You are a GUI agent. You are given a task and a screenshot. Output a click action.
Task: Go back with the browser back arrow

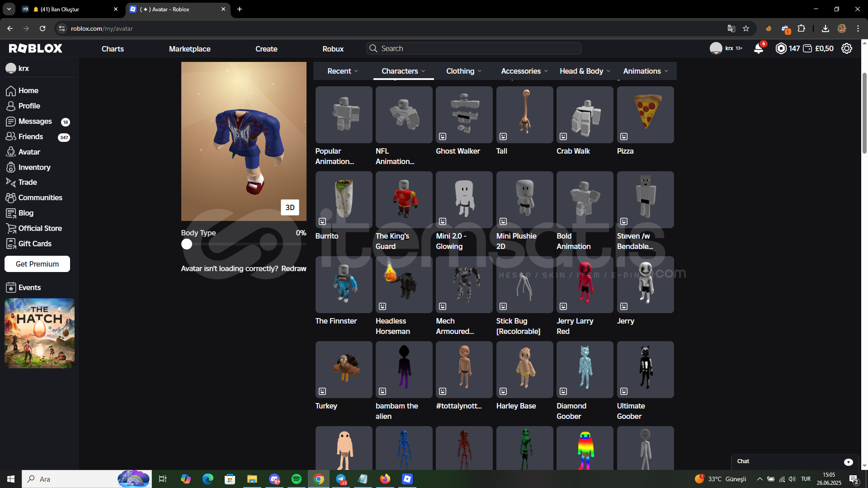(x=10, y=28)
